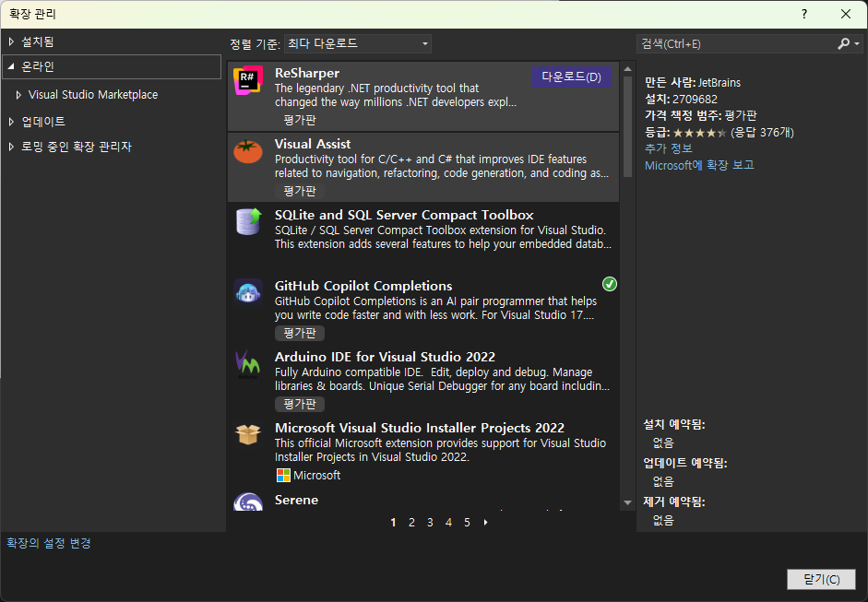Select the Serene extension title
Viewport: 868px width, 602px height.
[x=296, y=500]
